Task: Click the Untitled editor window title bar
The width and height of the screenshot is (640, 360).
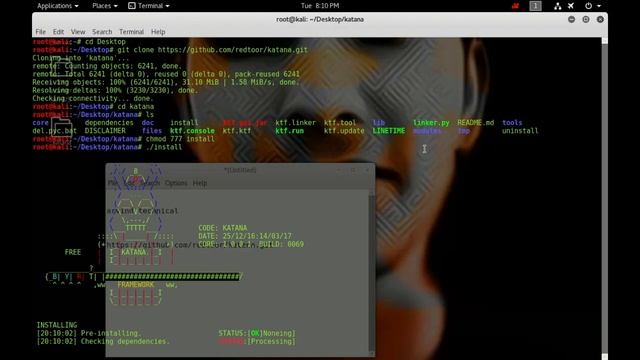Action: [240, 170]
